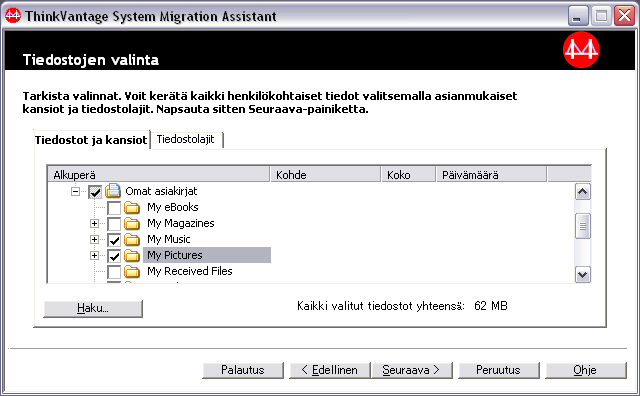Select the My Magazines tree row
640x396 pixels.
[180, 223]
